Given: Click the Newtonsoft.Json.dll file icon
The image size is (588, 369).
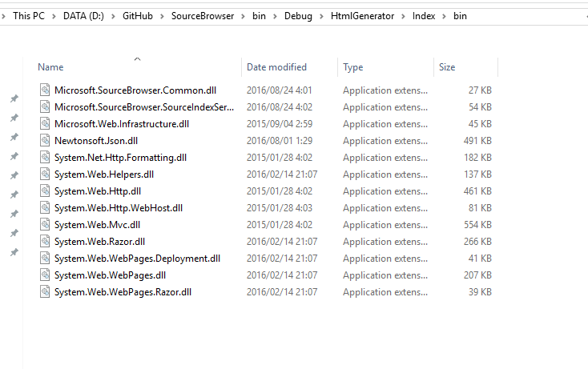Looking at the screenshot, I should point(45,141).
